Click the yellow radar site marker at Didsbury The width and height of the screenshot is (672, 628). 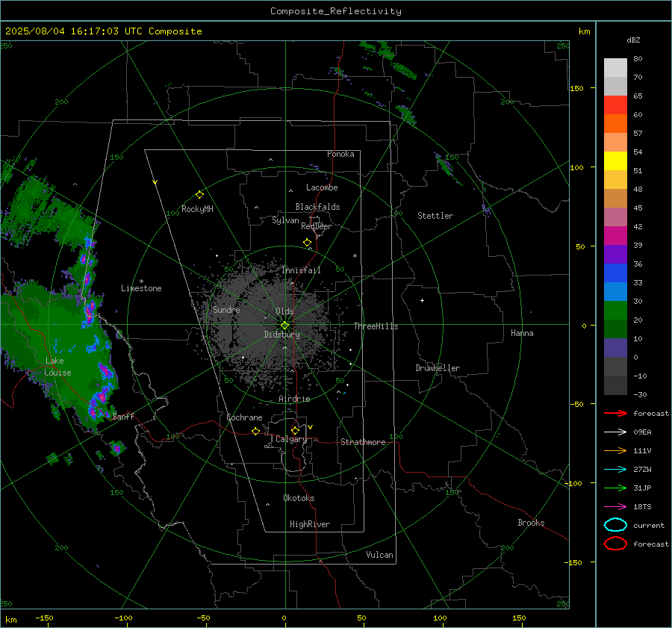[285, 326]
